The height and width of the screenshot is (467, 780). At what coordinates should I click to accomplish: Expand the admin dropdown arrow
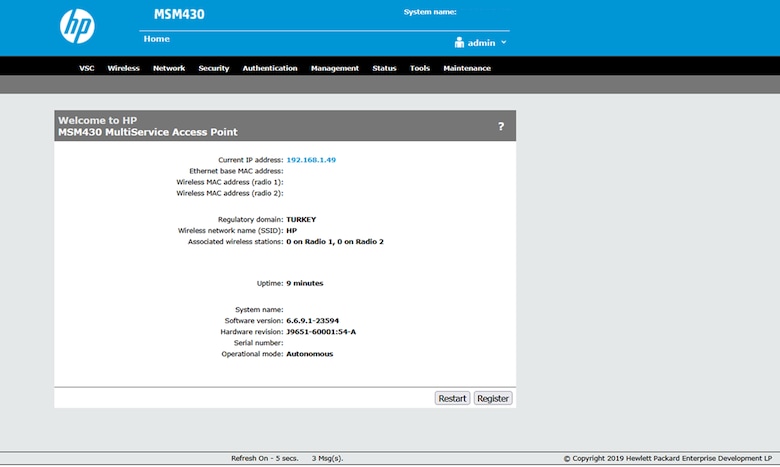click(x=503, y=42)
